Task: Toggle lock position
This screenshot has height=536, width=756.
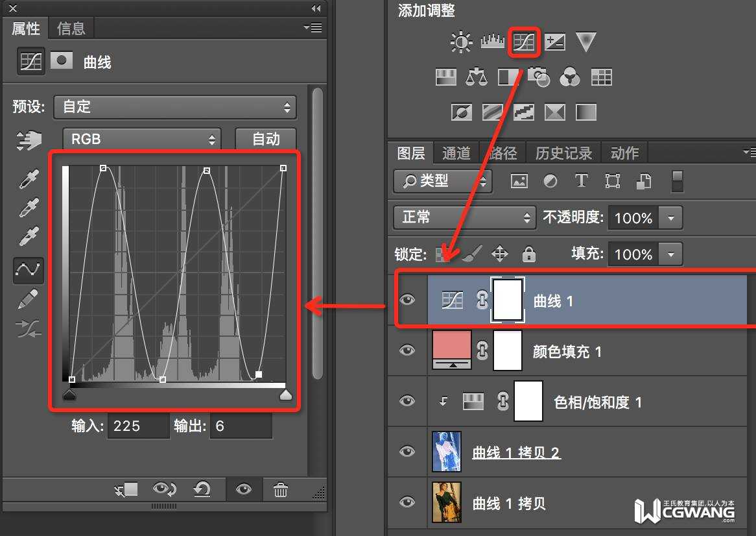Action: (499, 254)
